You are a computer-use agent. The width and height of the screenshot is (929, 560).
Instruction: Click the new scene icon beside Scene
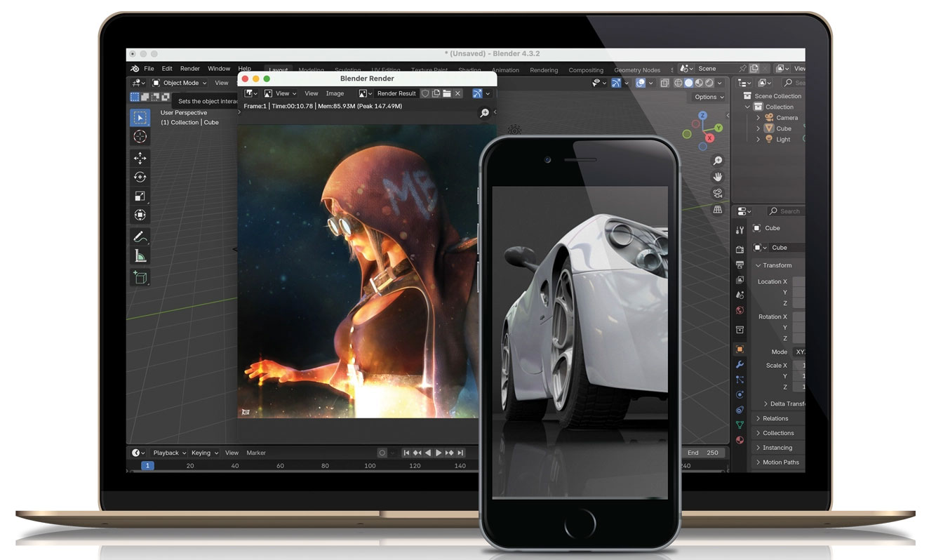(x=754, y=69)
